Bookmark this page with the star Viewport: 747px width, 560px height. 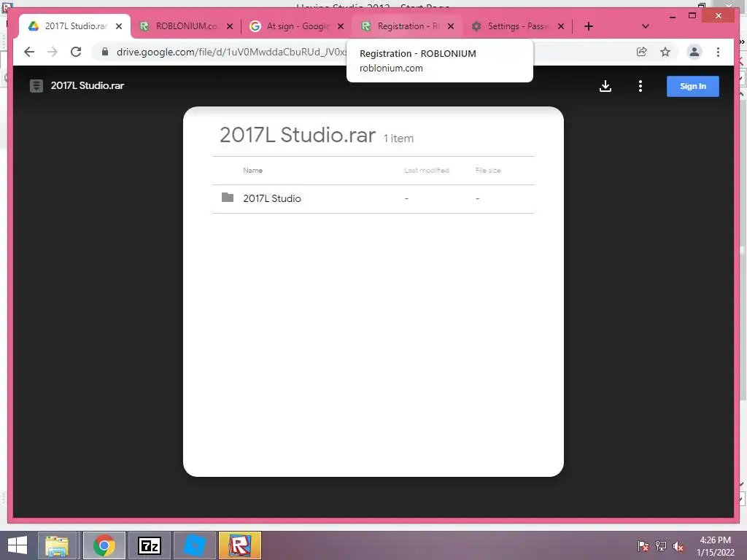click(665, 52)
